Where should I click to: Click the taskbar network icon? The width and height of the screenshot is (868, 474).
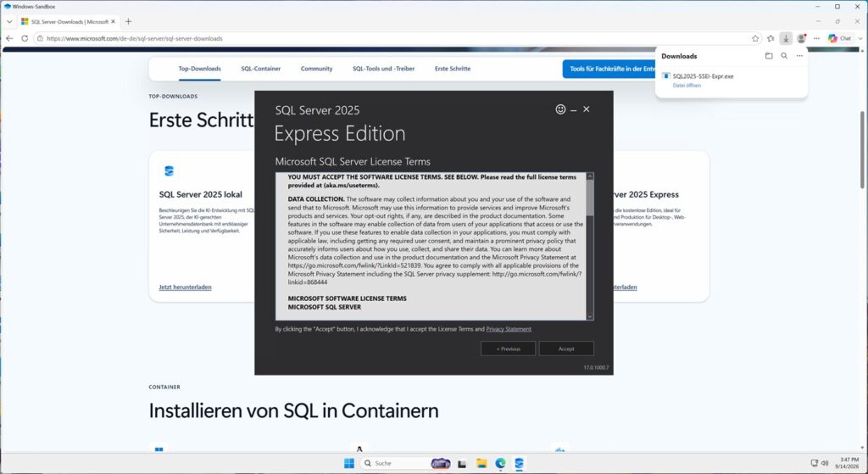(815, 463)
